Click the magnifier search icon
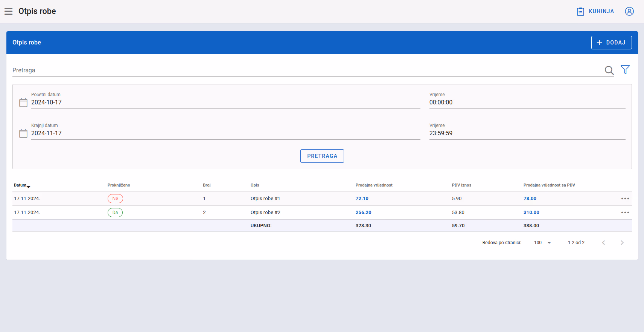 coord(609,70)
